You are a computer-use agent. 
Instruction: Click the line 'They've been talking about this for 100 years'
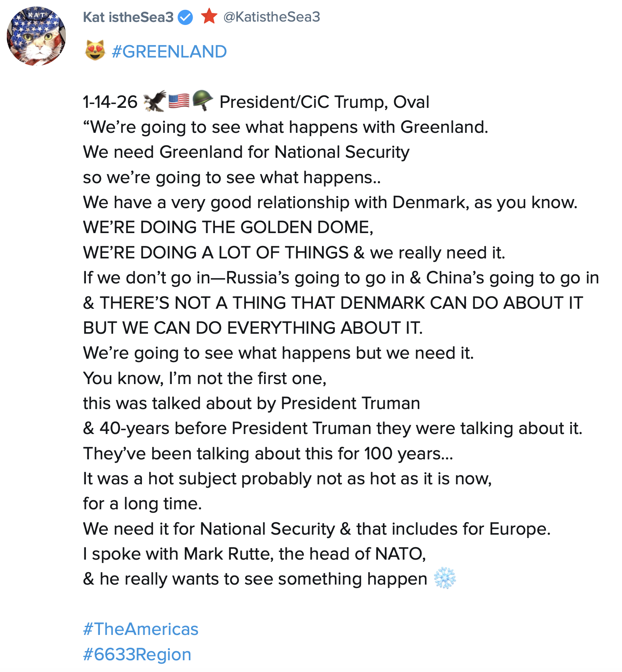click(x=268, y=454)
